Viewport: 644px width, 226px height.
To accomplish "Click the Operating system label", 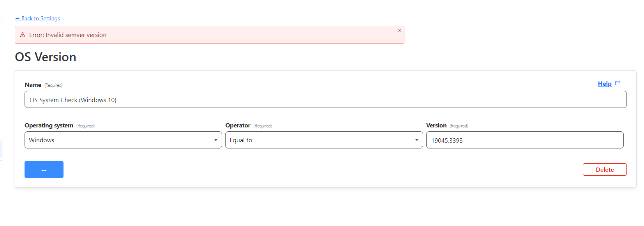I will (x=49, y=125).
